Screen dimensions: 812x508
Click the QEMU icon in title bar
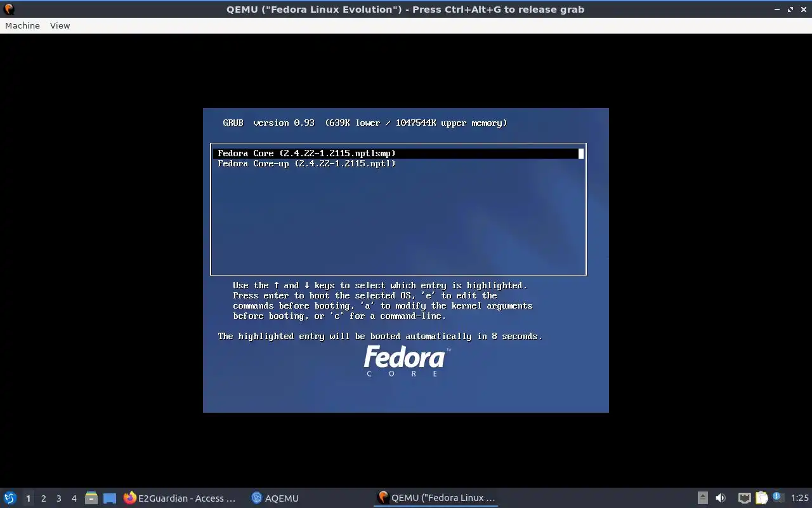point(9,10)
